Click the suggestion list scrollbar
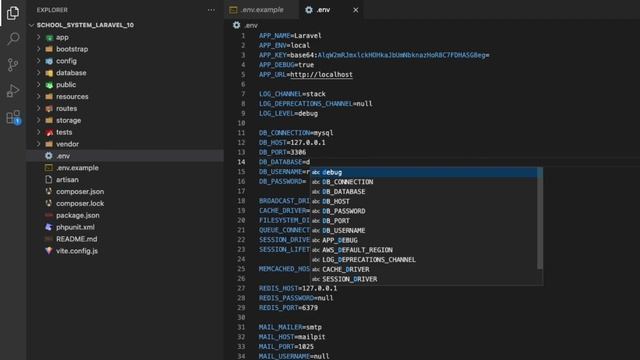 540,218
